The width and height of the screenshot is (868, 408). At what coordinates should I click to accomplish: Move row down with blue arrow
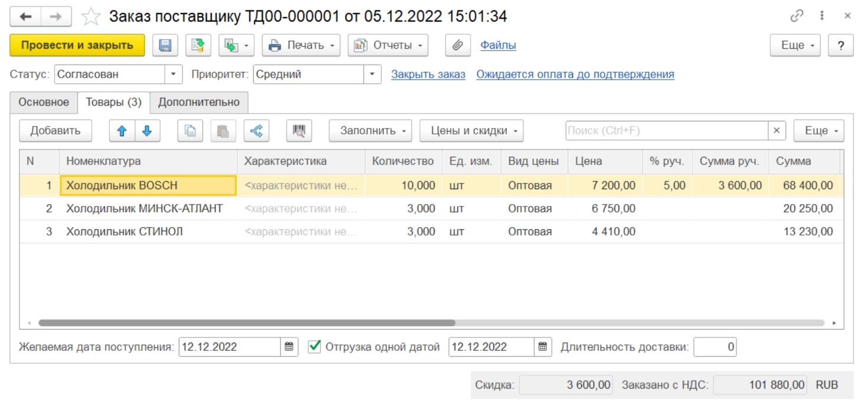tap(148, 131)
